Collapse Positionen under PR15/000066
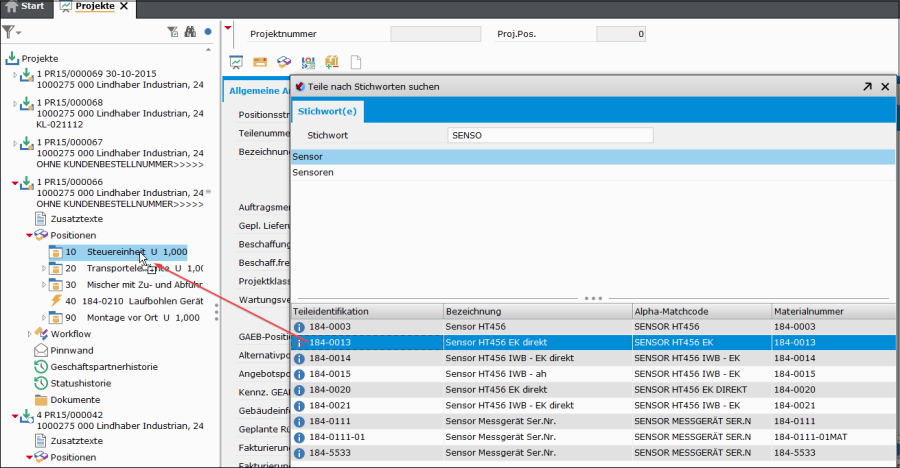This screenshot has width=900, height=468. click(x=29, y=235)
